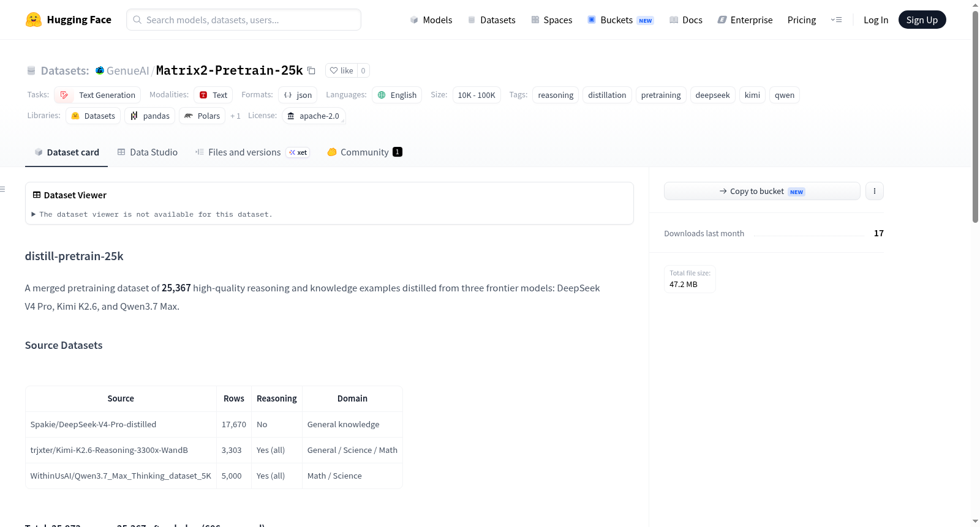Screen dimensions: 980x527
Task: Click Copy to bucket button
Action: click(762, 191)
